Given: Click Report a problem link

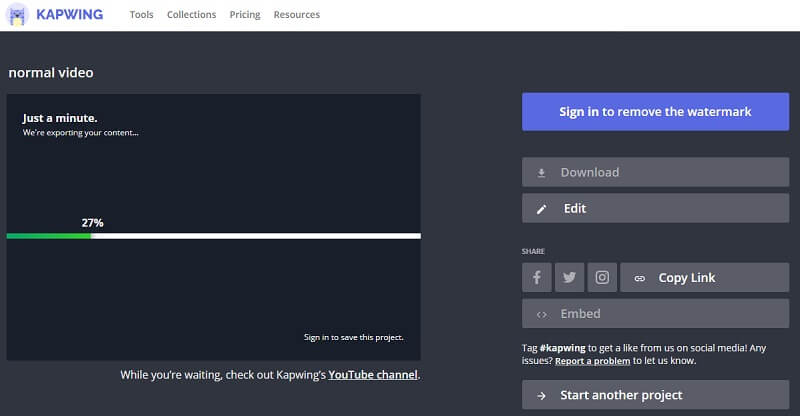Looking at the screenshot, I should click(592, 361).
